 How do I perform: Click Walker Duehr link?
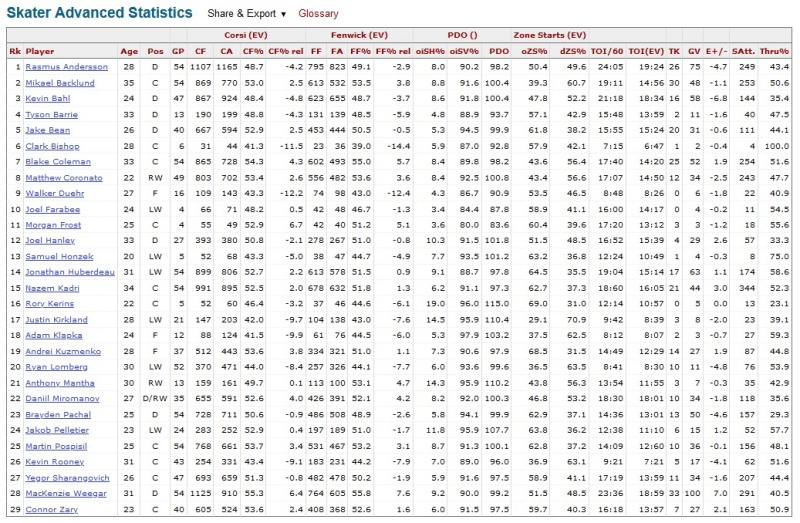tap(55, 193)
